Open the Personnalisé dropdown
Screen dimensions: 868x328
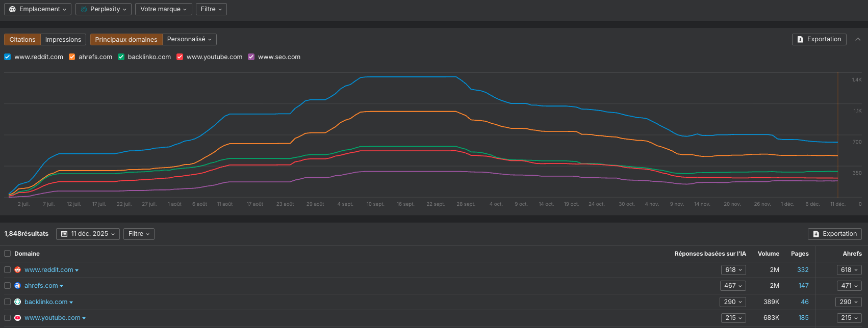pyautogui.click(x=189, y=39)
